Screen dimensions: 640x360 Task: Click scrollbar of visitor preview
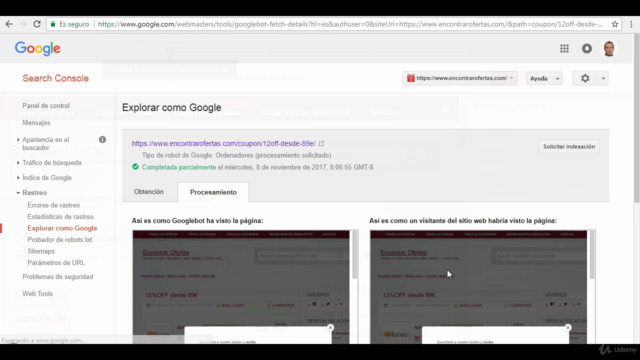click(592, 255)
